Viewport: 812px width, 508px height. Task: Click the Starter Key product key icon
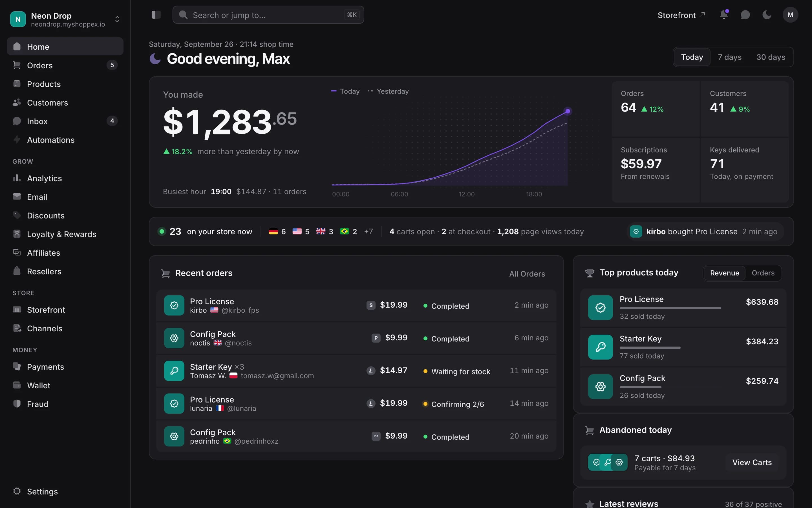click(x=600, y=347)
